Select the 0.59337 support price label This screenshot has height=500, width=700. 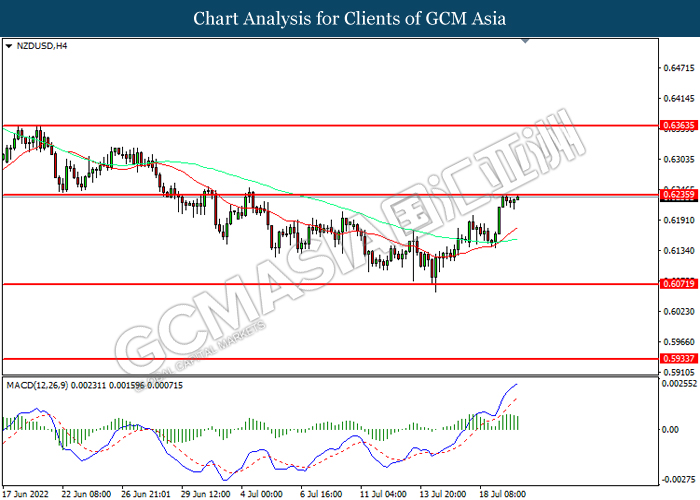pyautogui.click(x=679, y=358)
